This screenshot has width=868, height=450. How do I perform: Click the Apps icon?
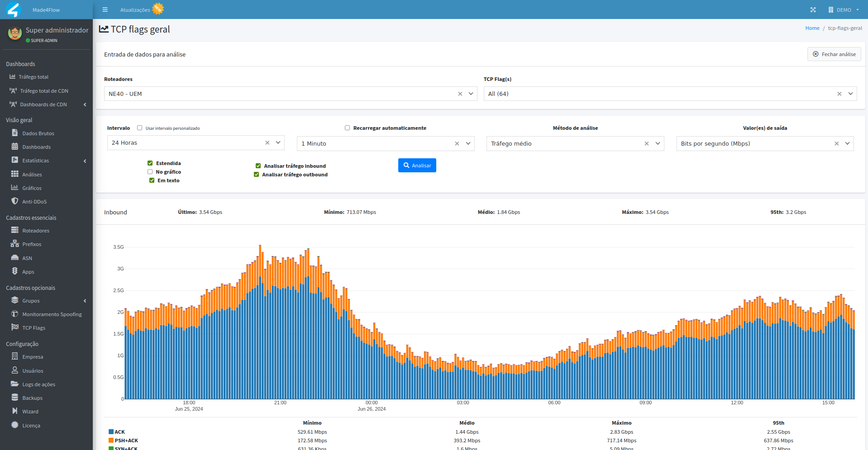[x=15, y=271]
